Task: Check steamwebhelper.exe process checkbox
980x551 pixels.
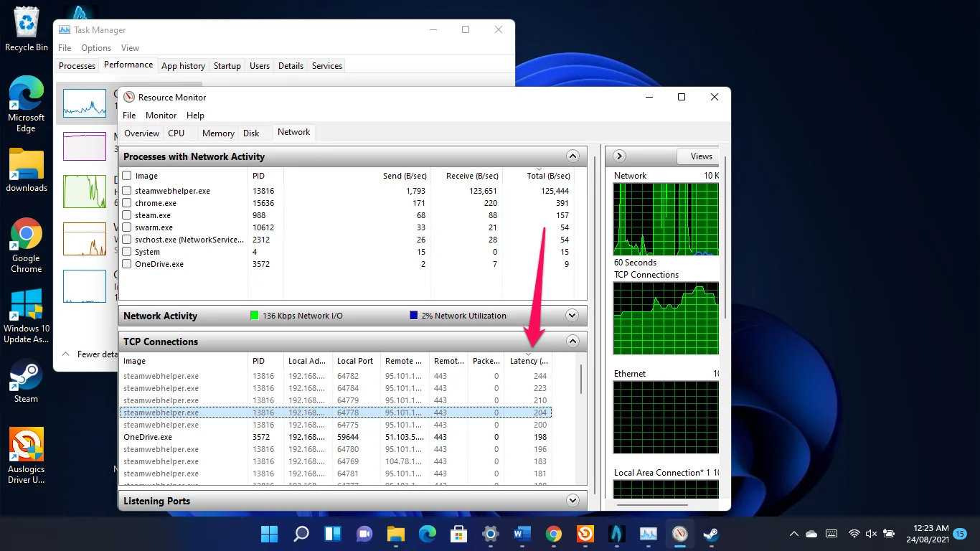Action: click(x=127, y=191)
